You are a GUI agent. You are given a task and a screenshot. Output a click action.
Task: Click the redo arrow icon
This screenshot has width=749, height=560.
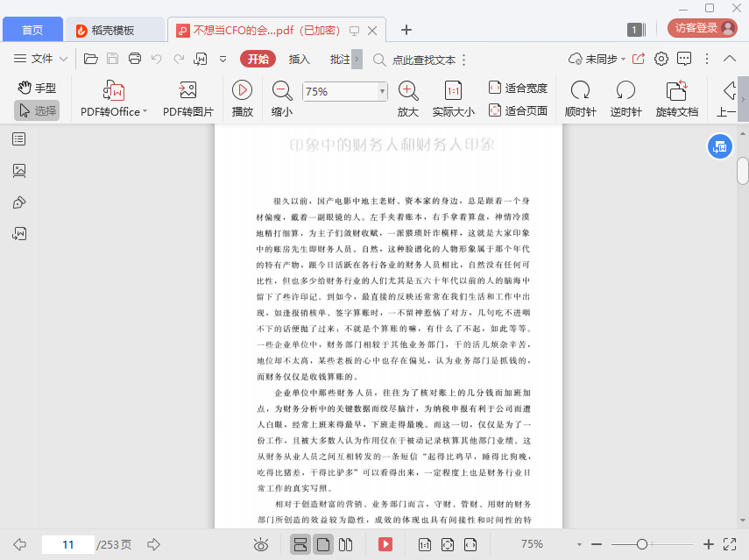click(179, 59)
